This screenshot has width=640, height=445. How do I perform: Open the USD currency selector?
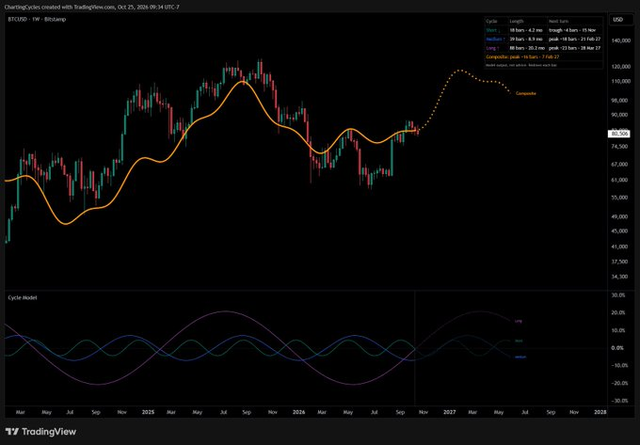coord(618,20)
